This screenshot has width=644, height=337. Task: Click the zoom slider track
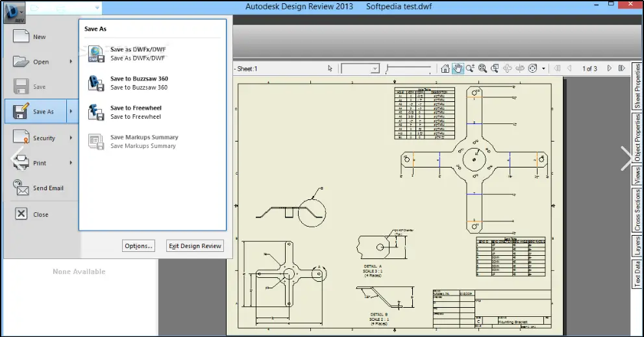pos(409,69)
